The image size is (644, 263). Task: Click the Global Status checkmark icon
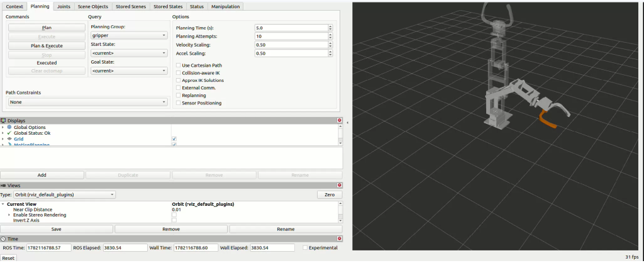point(9,133)
